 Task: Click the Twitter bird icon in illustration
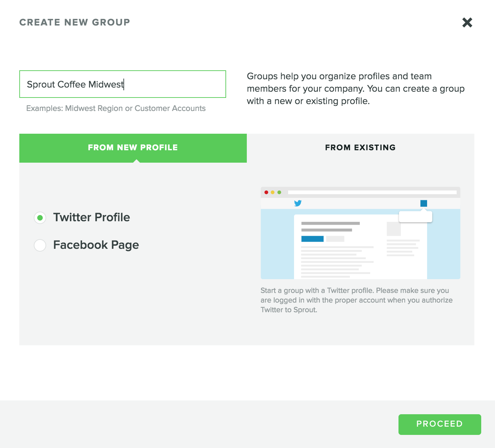[298, 203]
